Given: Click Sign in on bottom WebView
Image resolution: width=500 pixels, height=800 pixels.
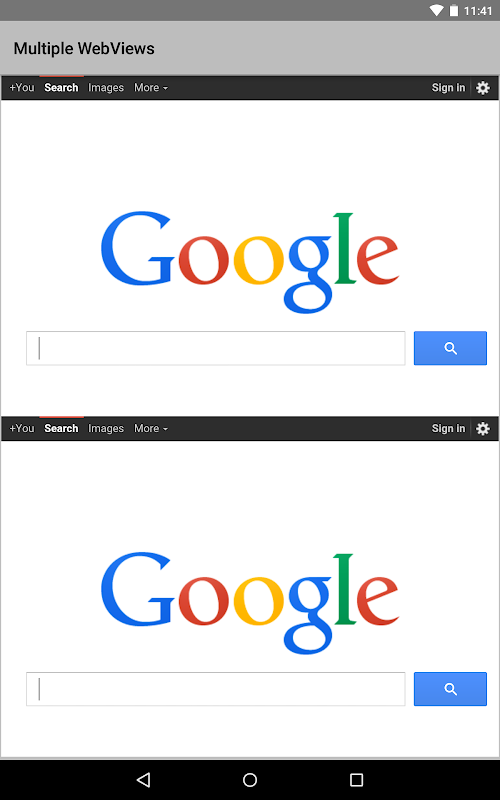Looking at the screenshot, I should [448, 429].
